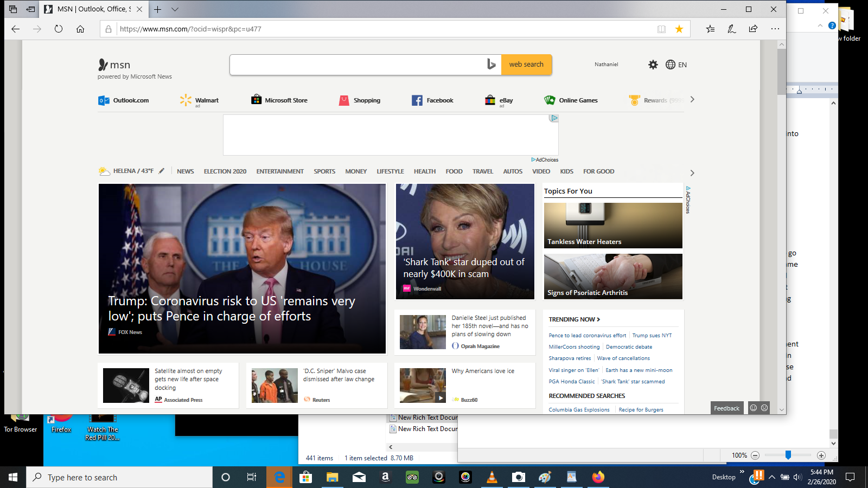Launch Mail from the taskbar
Image resolution: width=868 pixels, height=488 pixels.
click(x=359, y=477)
